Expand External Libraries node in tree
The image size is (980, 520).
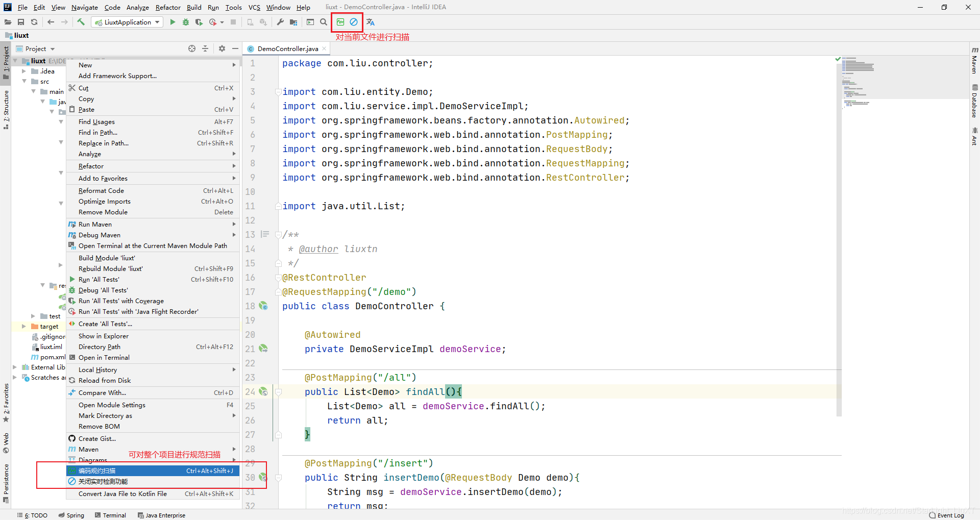click(15, 367)
